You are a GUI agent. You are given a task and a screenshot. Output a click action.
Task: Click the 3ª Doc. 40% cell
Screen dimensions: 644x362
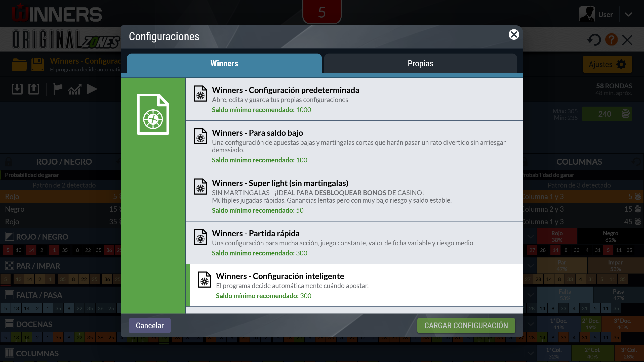tap(622, 324)
